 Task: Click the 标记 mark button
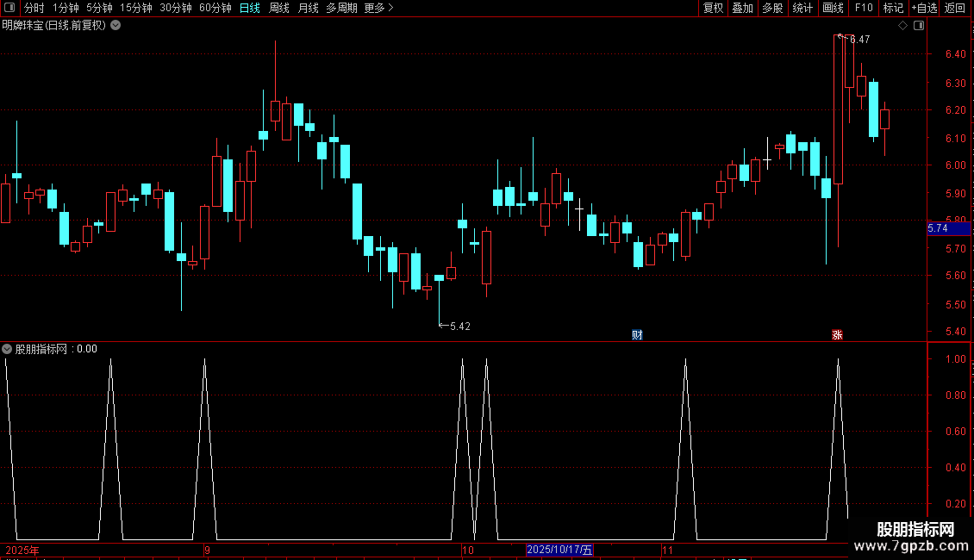coord(893,8)
